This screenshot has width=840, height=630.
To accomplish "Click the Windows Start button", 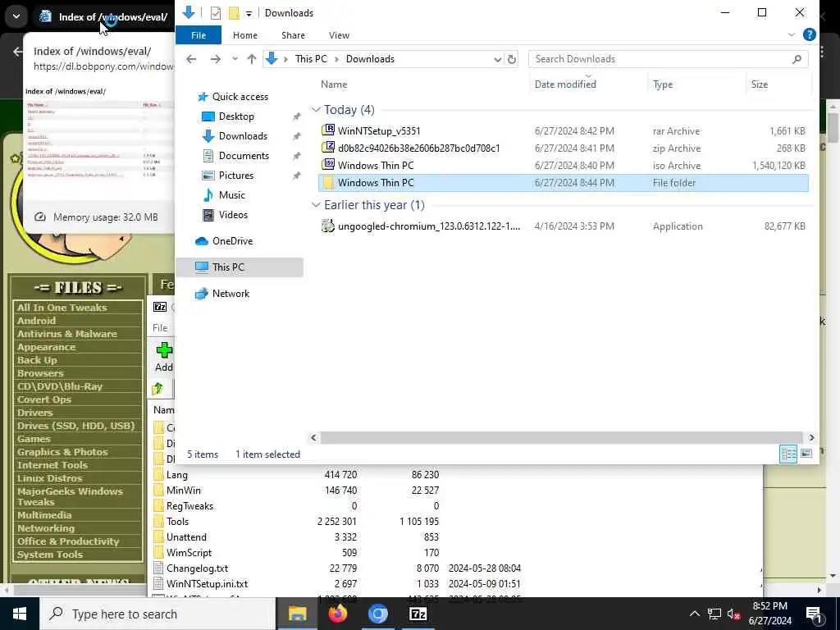I will 20,614.
